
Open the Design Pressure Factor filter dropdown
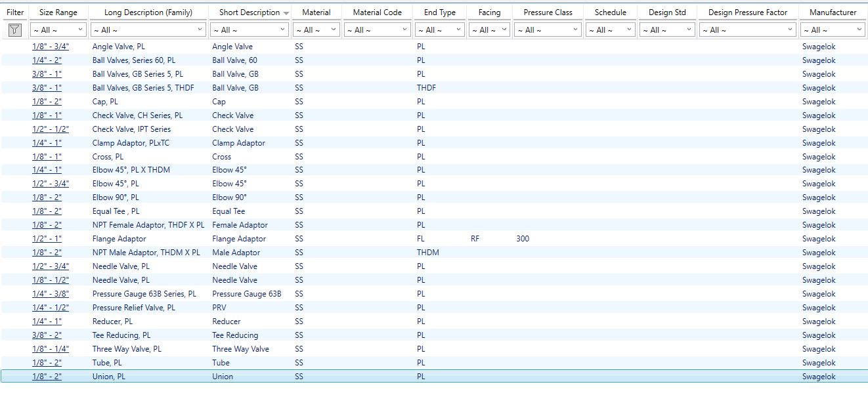748,30
